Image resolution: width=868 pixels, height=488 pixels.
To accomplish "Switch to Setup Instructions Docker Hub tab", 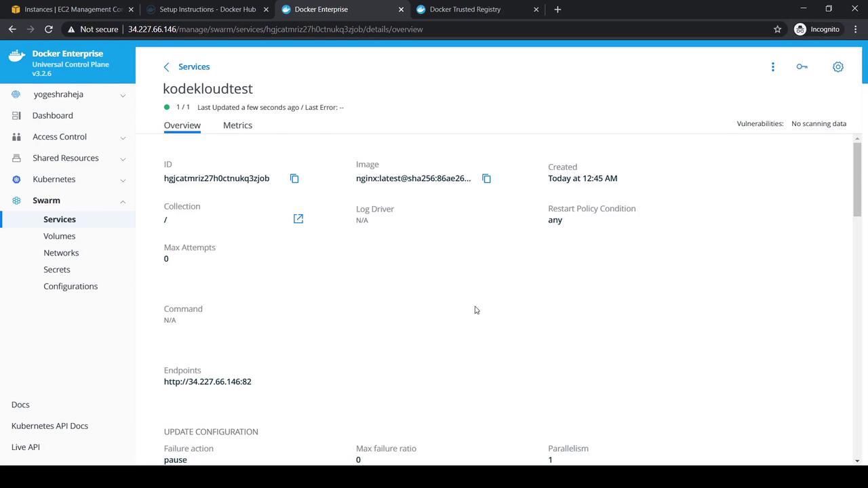I will click(206, 9).
